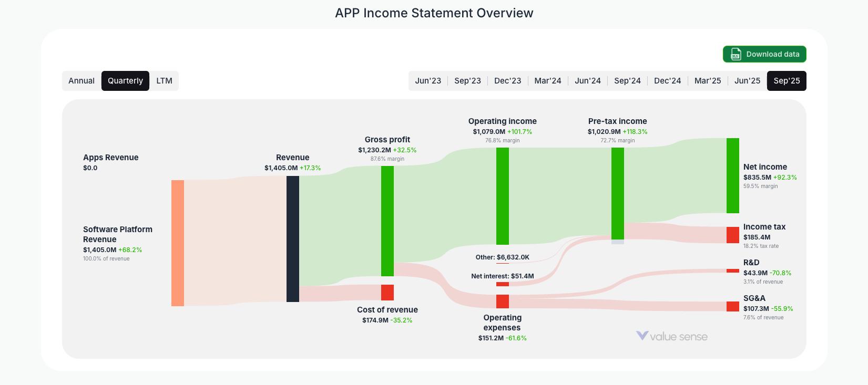Image resolution: width=868 pixels, height=385 pixels.
Task: Open the Excel file icon on Download data
Action: [735, 54]
